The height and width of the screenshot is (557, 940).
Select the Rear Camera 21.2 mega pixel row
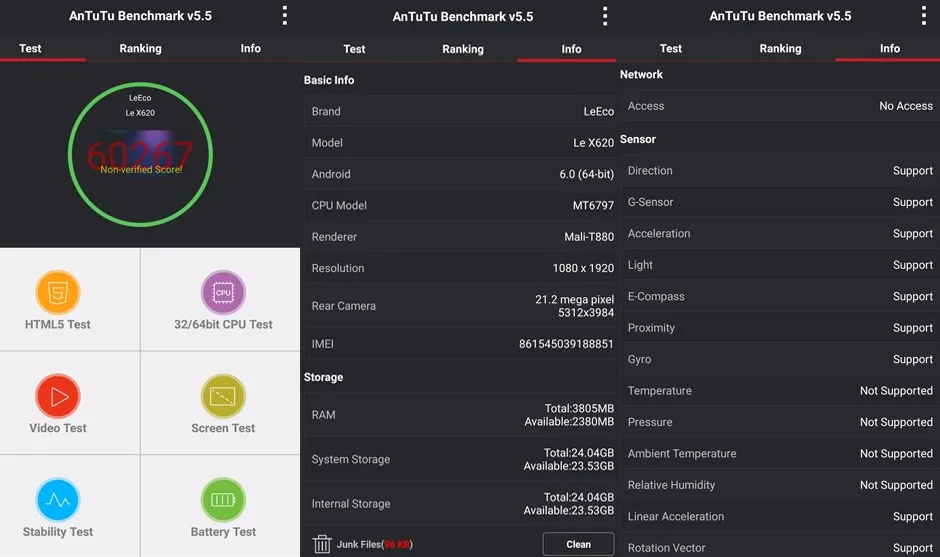460,306
